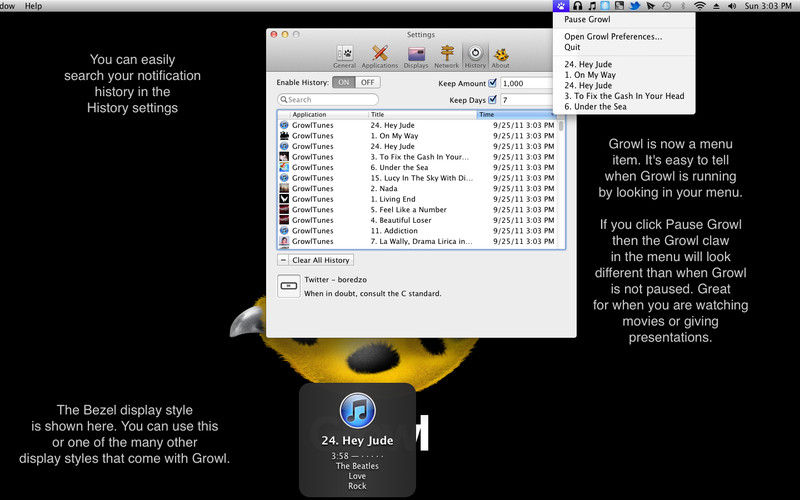Click the Bluetooth menu bar icon
The width and height of the screenshot is (800, 500).
click(683, 6)
